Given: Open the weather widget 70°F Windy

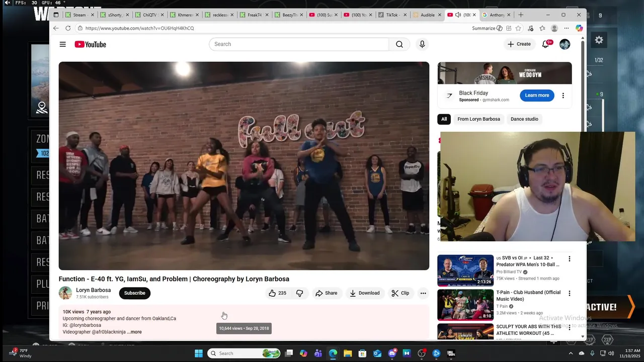Looking at the screenshot, I should click(20, 353).
